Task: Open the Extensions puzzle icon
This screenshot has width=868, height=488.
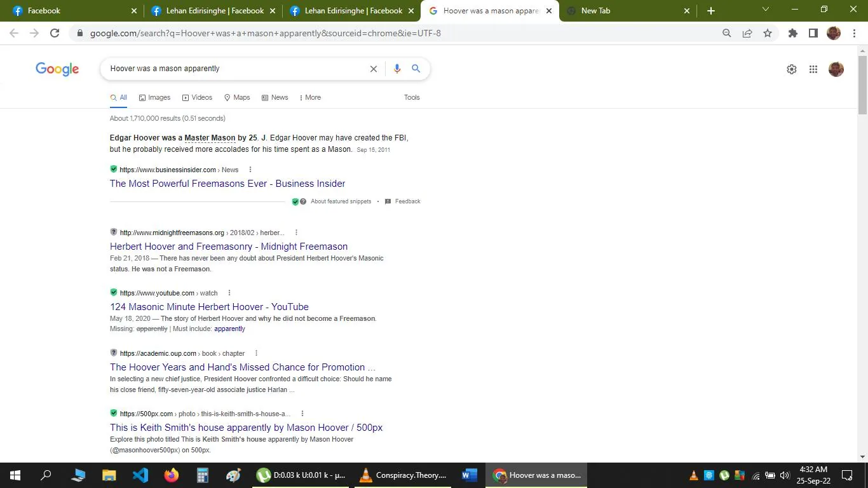Action: [792, 32]
